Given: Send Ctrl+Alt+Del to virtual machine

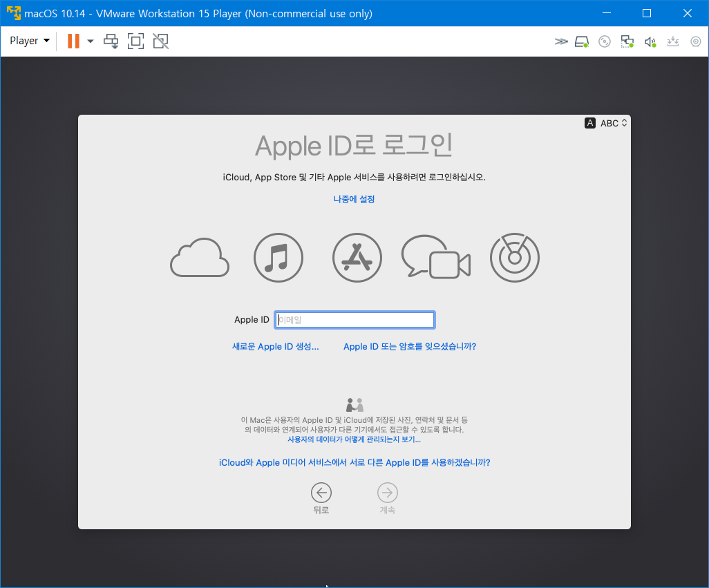Looking at the screenshot, I should coord(111,41).
